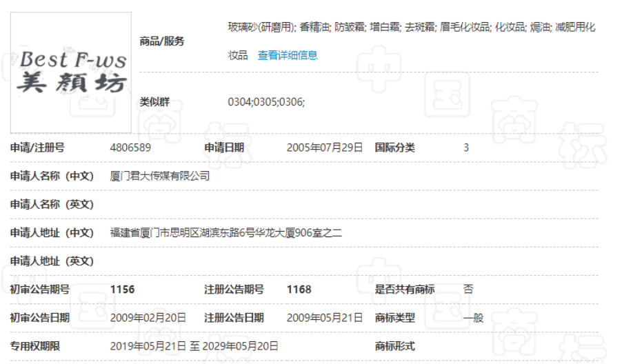This screenshot has width=622, height=364.
Task: Click the 类似群 label
Action: [154, 102]
